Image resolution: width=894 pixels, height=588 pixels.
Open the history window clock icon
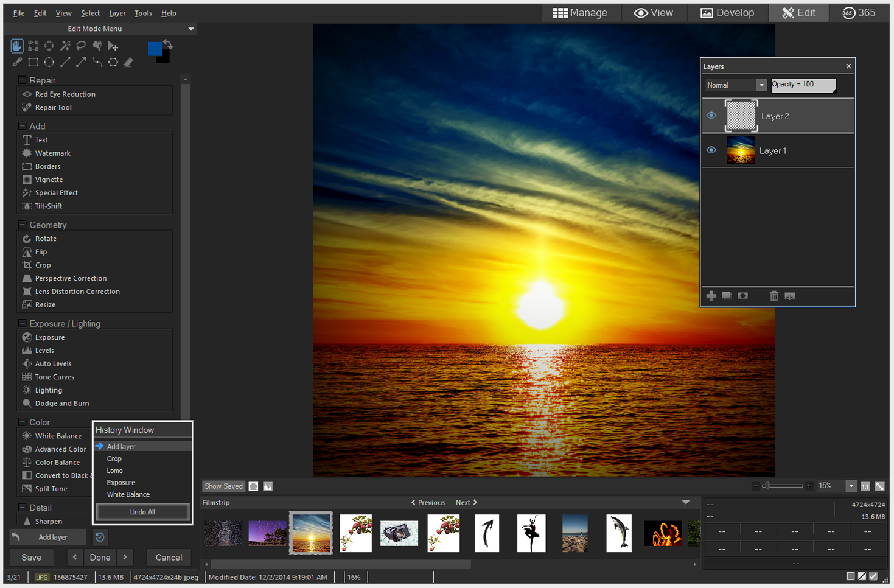pyautogui.click(x=100, y=537)
